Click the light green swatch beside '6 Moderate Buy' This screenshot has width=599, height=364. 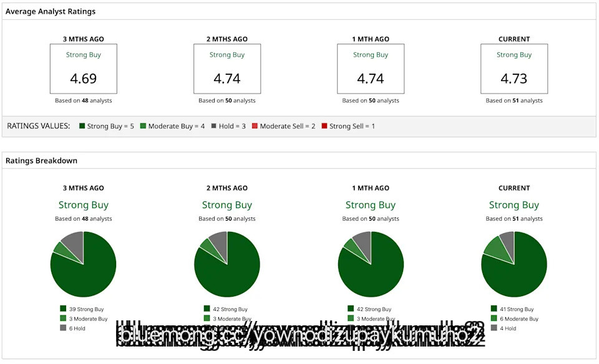coord(494,318)
